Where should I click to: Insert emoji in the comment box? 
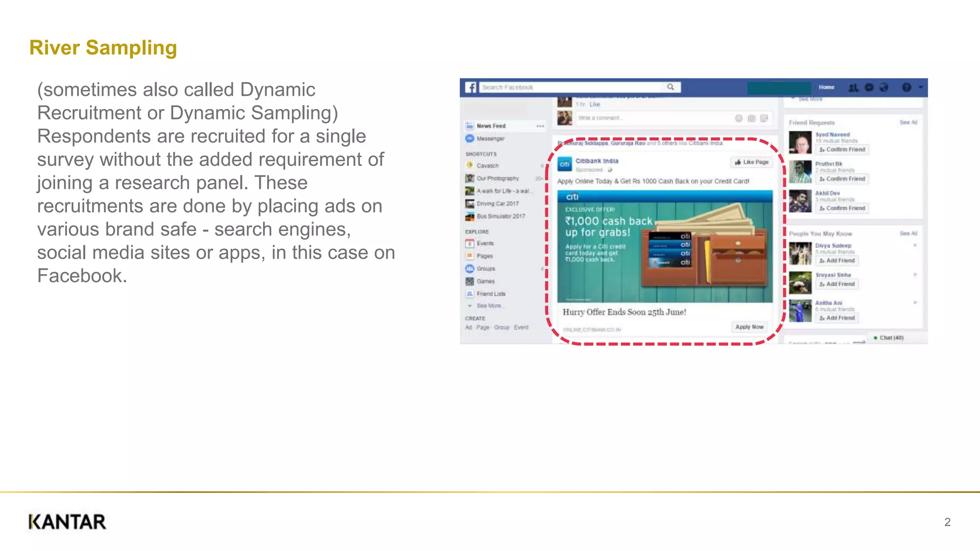(739, 118)
